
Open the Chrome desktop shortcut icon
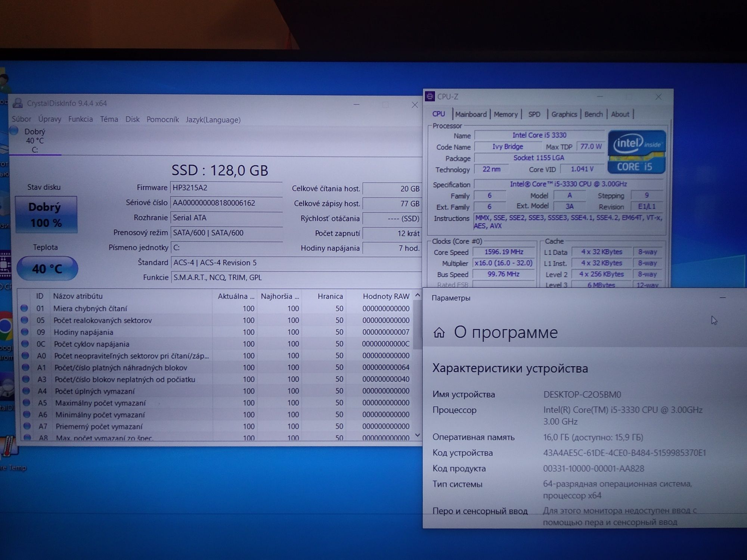(x=6, y=326)
